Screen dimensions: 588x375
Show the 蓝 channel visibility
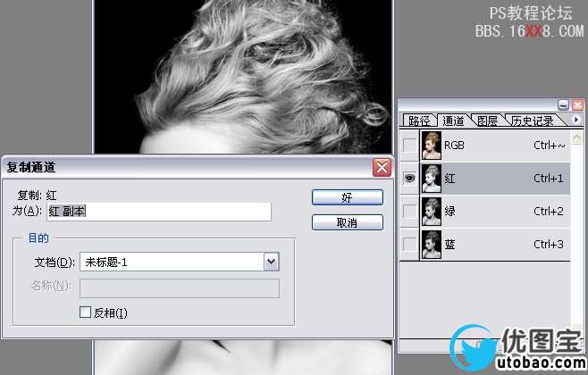(x=409, y=245)
